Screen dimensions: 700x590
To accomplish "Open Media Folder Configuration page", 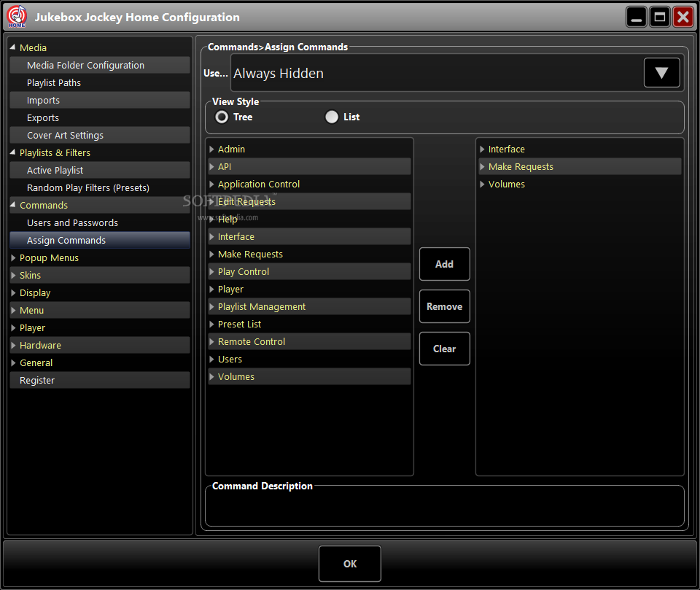I will click(100, 65).
